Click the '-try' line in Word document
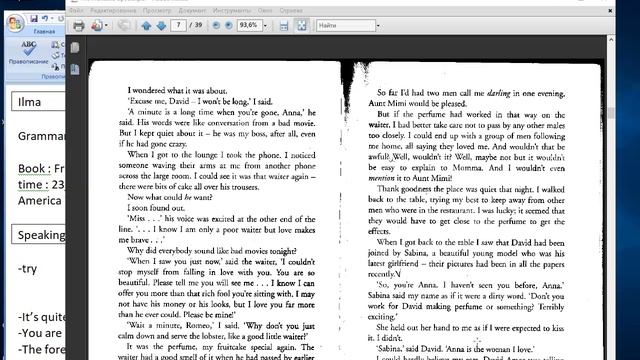Viewport: 640px width, 360px height. coord(28,269)
